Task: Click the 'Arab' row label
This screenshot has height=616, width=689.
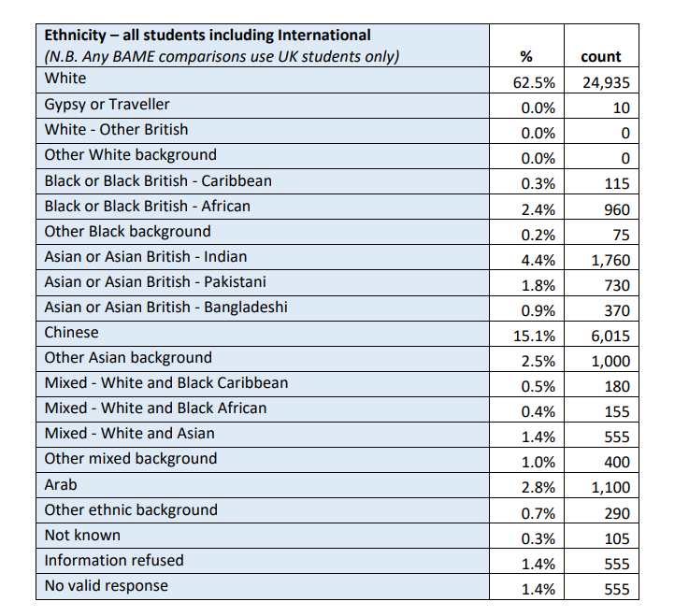Action: 61,484
